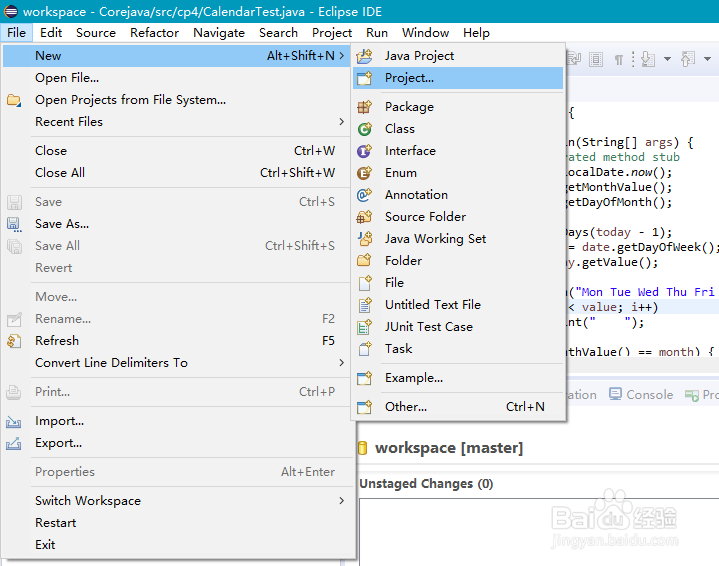Create a new Interface
The height and width of the screenshot is (566, 719).
(x=458, y=151)
